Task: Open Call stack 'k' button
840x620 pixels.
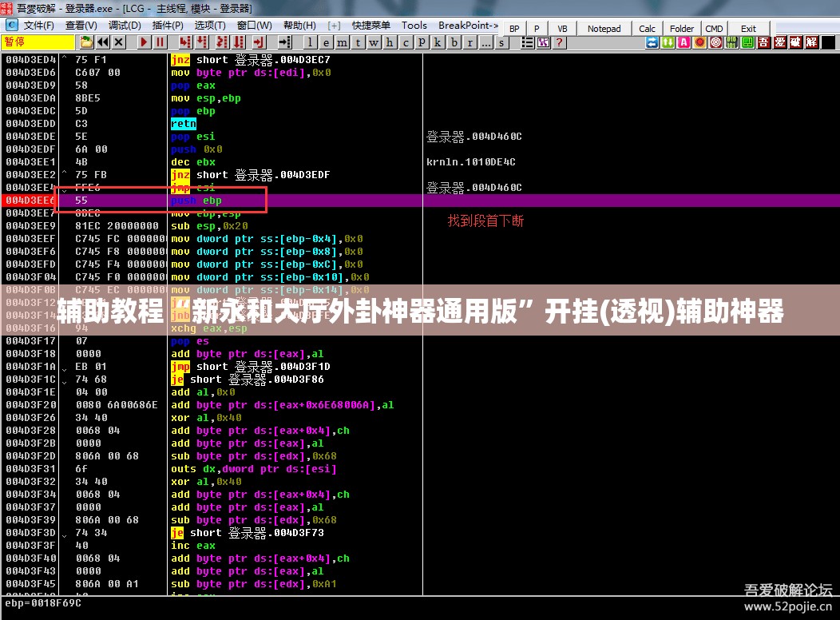Action: coord(438,42)
